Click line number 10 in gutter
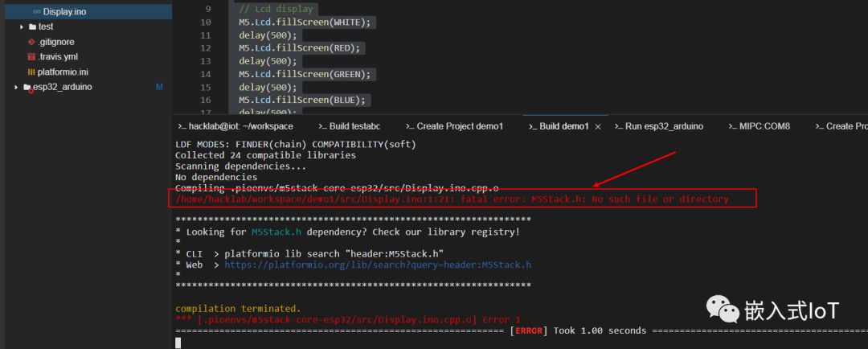This screenshot has width=868, height=349. click(206, 23)
